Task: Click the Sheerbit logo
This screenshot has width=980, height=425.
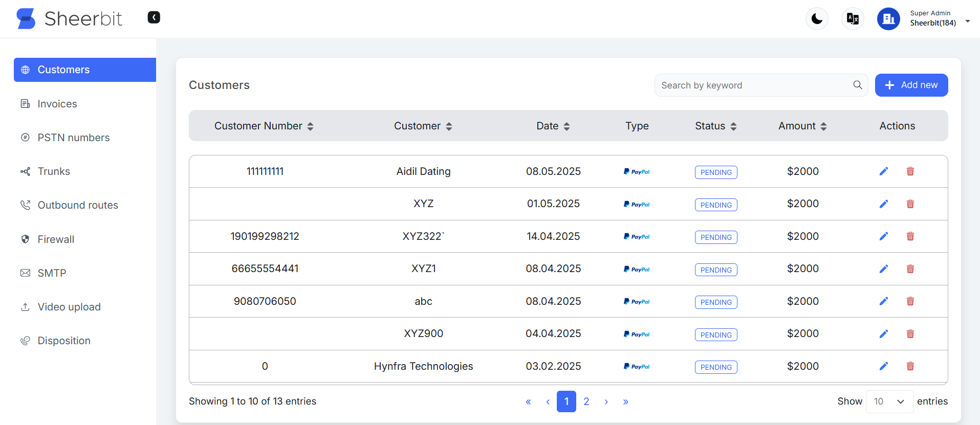Action: pos(70,19)
